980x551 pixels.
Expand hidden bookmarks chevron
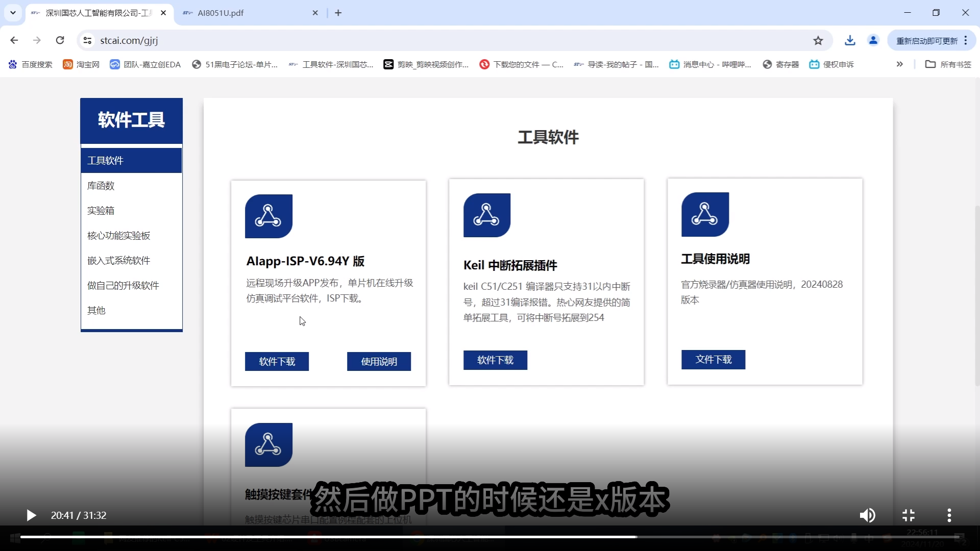[x=900, y=64]
